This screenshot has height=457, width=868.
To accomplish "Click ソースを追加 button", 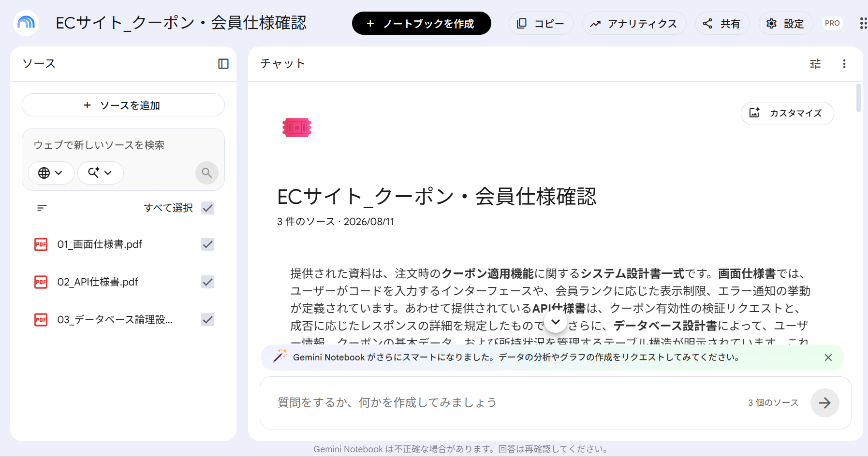I will coord(123,105).
